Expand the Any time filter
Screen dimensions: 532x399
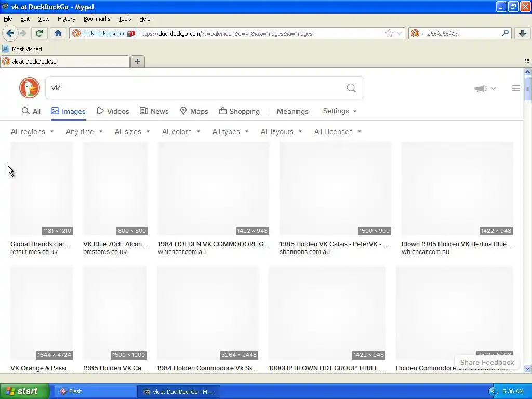point(84,131)
